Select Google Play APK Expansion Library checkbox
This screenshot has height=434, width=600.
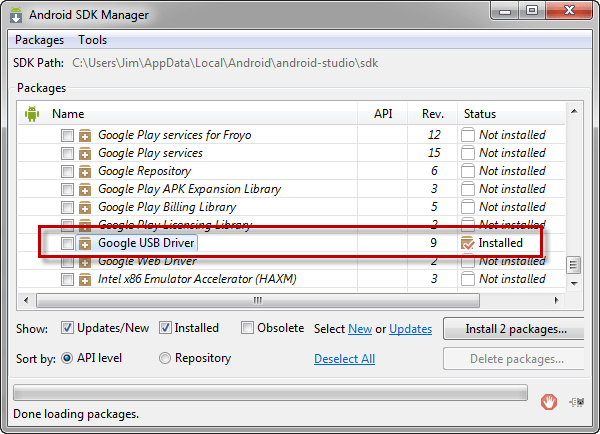67,189
